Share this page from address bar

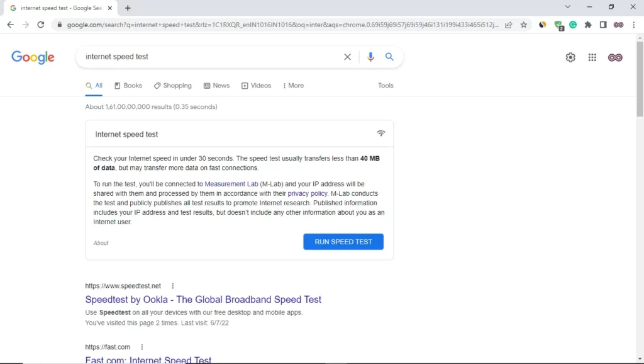[x=508, y=25]
